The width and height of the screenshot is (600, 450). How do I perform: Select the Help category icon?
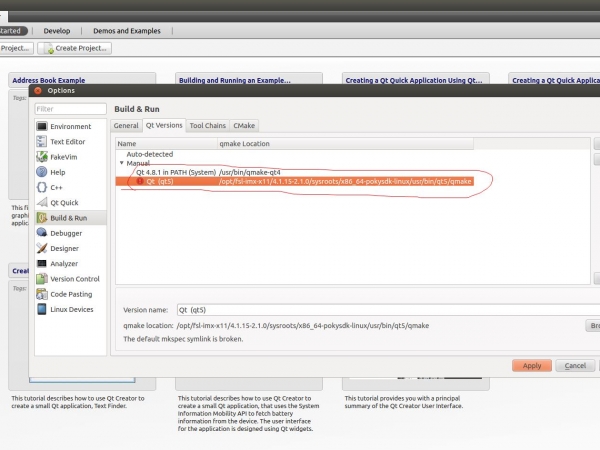[x=42, y=172]
